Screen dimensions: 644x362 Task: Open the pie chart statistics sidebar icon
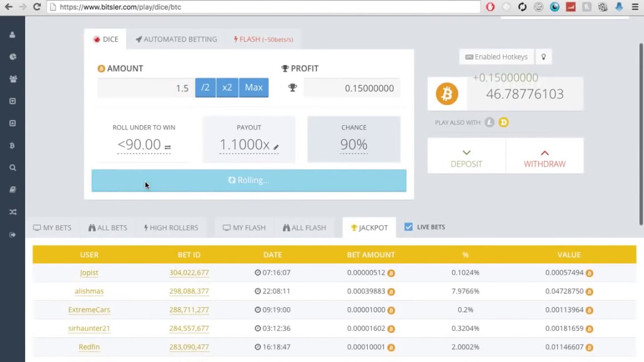click(x=13, y=57)
